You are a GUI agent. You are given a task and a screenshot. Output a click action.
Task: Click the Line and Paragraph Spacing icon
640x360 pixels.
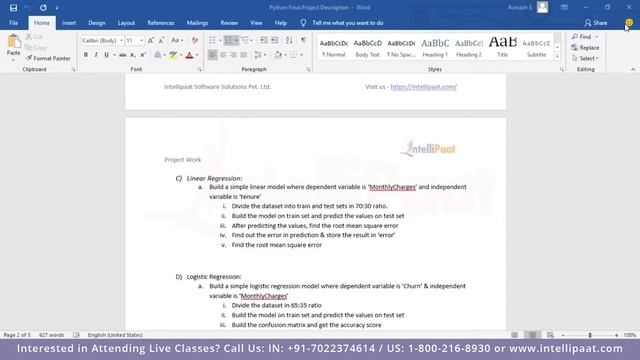pos(258,55)
